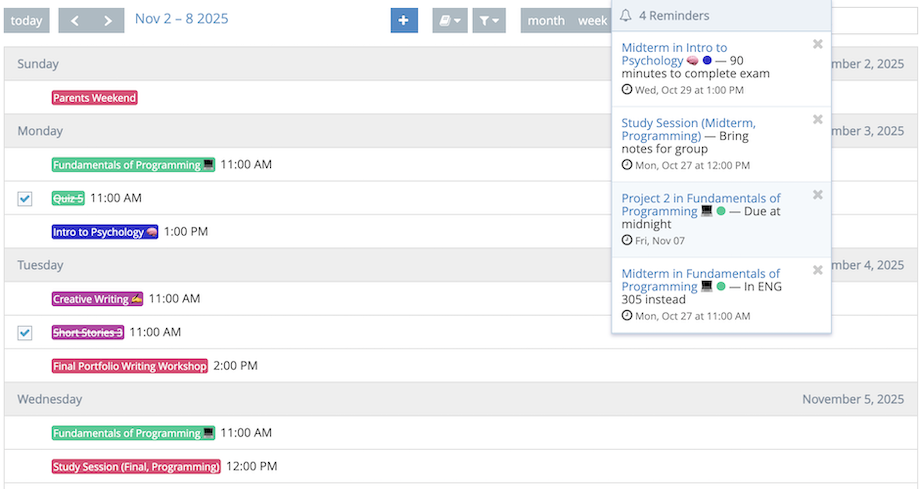
Task: Uncheck the Quiz 5 completed checkbox
Action: pyautogui.click(x=25, y=199)
